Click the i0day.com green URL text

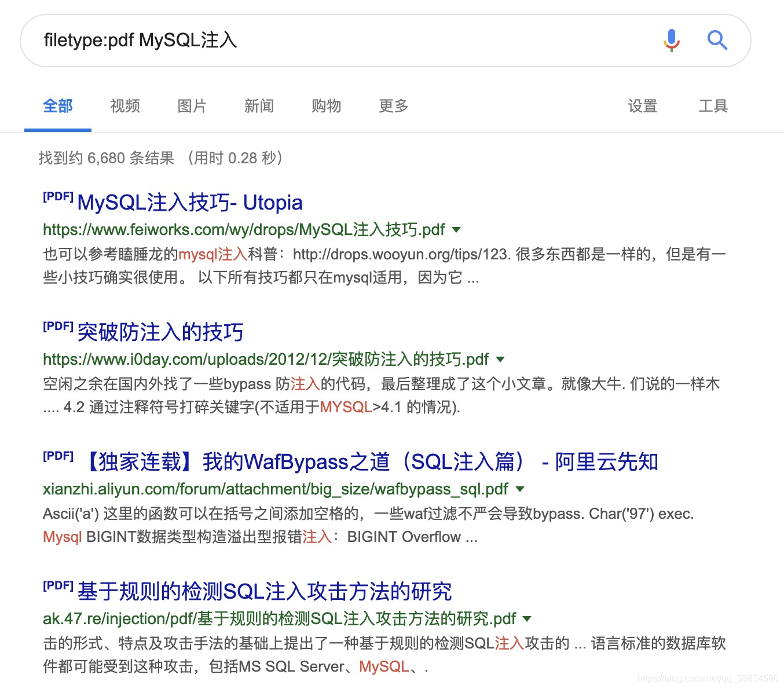[266, 360]
